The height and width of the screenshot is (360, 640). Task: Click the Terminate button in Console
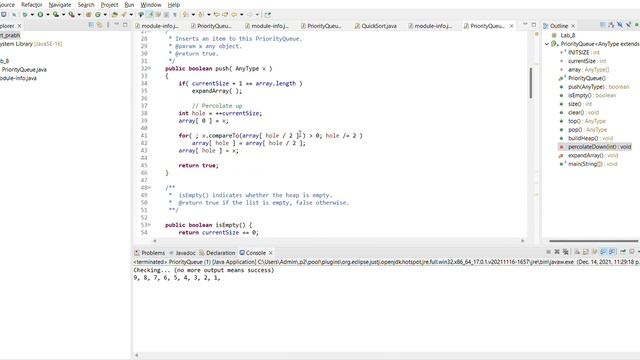tap(549, 252)
